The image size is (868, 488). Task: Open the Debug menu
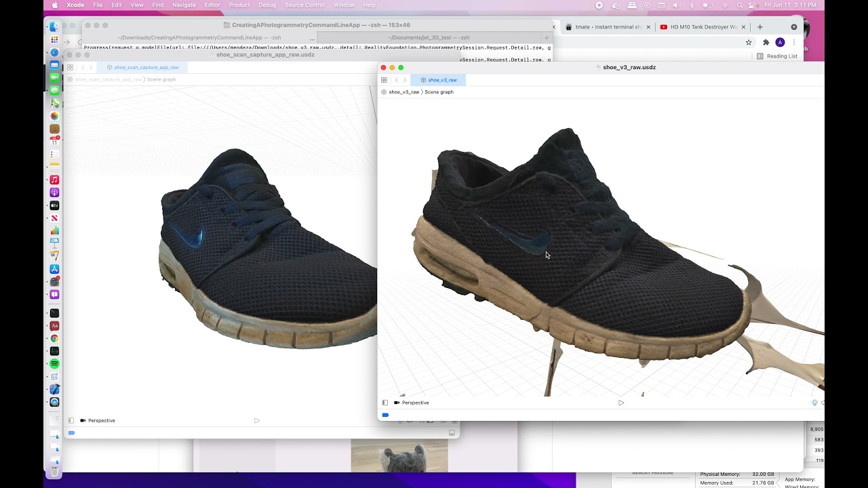coord(267,5)
